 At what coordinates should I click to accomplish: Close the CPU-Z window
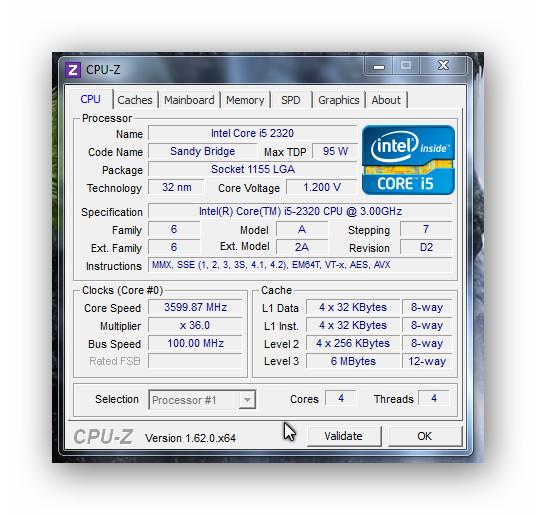pyautogui.click(x=443, y=66)
